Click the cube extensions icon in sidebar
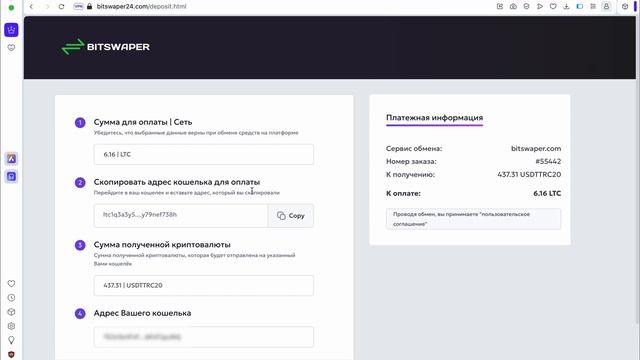 coord(11,312)
